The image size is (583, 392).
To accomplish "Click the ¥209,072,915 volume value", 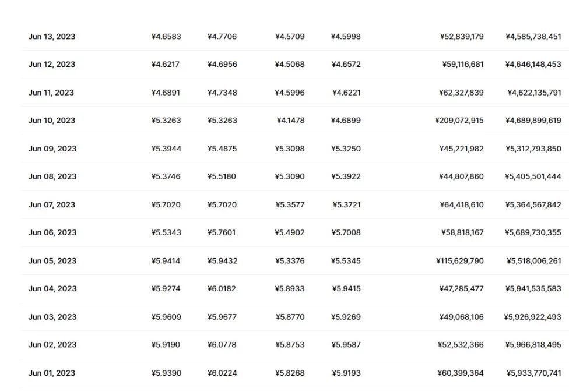I will (459, 121).
